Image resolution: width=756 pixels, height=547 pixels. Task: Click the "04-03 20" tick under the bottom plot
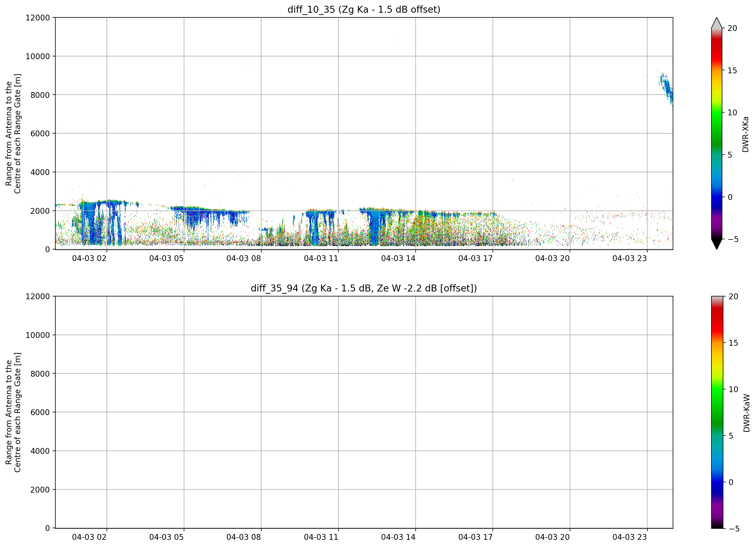[553, 537]
